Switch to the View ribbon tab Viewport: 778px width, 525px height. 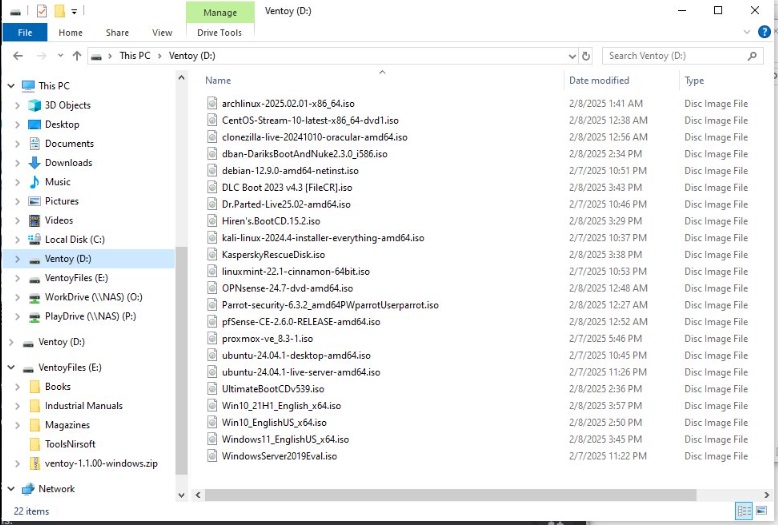162,33
